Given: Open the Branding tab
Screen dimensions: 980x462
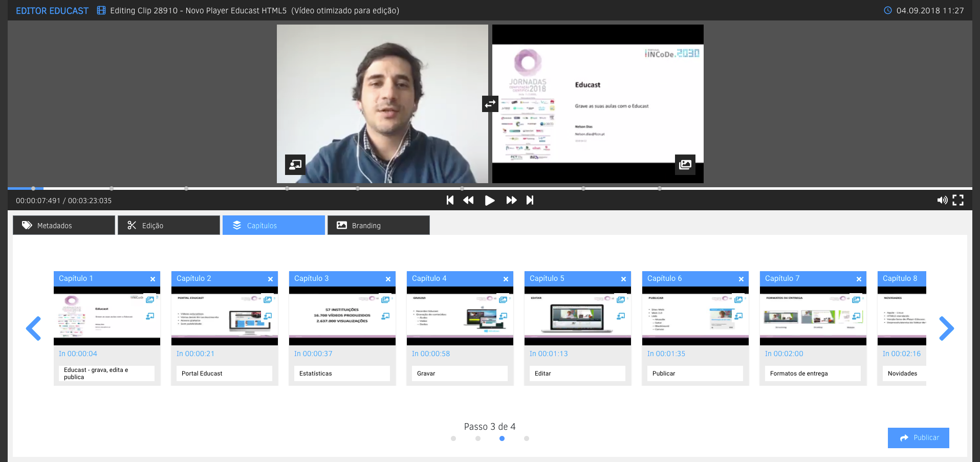Looking at the screenshot, I should coord(379,225).
